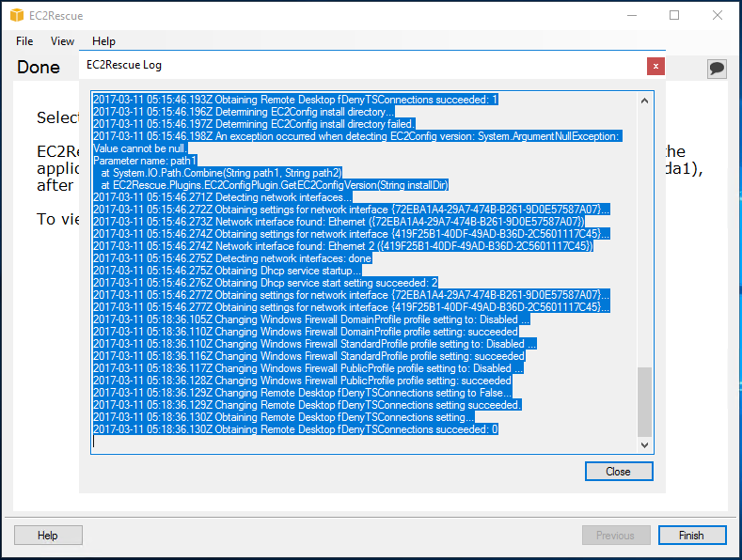This screenshot has width=742, height=560.
Task: Maximize the EC2Rescue window
Action: click(x=674, y=15)
